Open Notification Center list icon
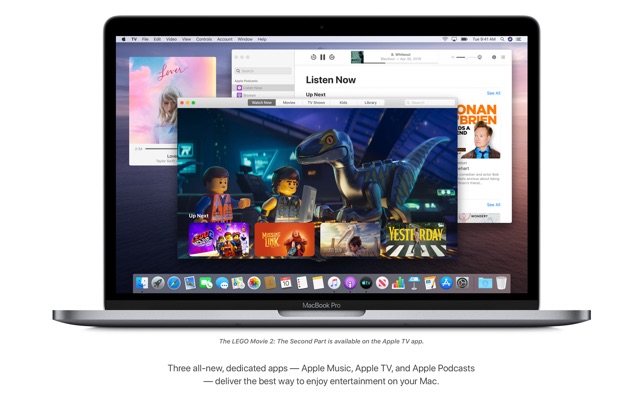The width and height of the screenshot is (643, 402). click(x=519, y=39)
